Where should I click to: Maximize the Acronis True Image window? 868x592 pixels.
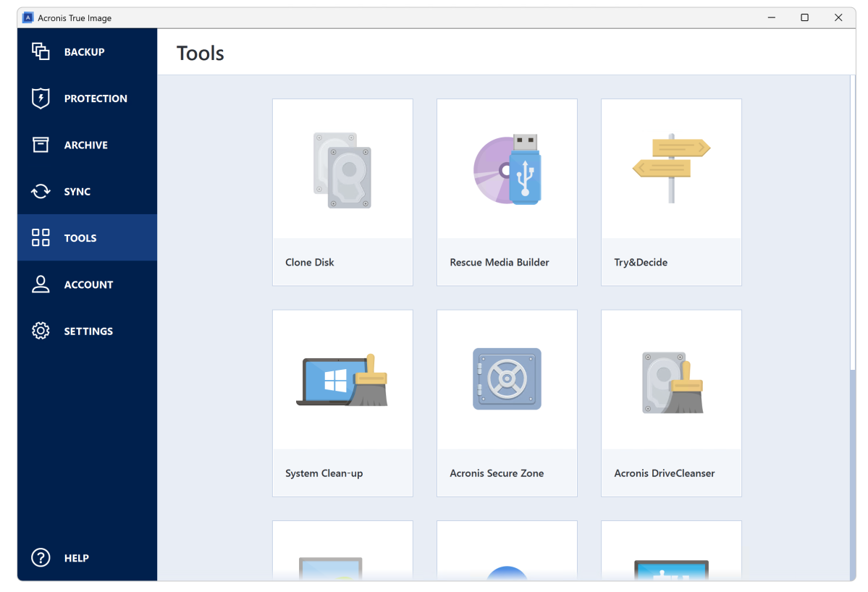click(x=804, y=17)
